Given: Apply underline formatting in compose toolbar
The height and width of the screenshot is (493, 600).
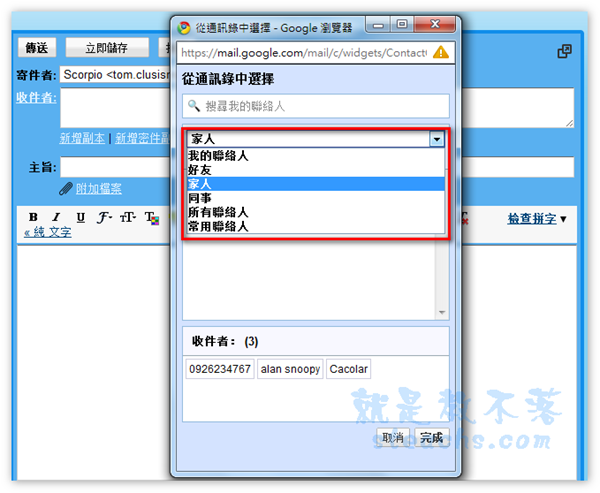Looking at the screenshot, I should (80, 217).
